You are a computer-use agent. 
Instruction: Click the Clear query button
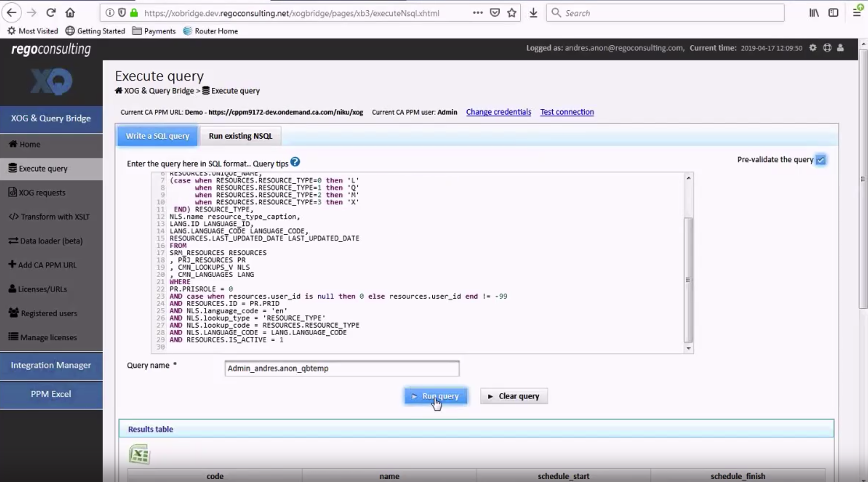pos(513,396)
